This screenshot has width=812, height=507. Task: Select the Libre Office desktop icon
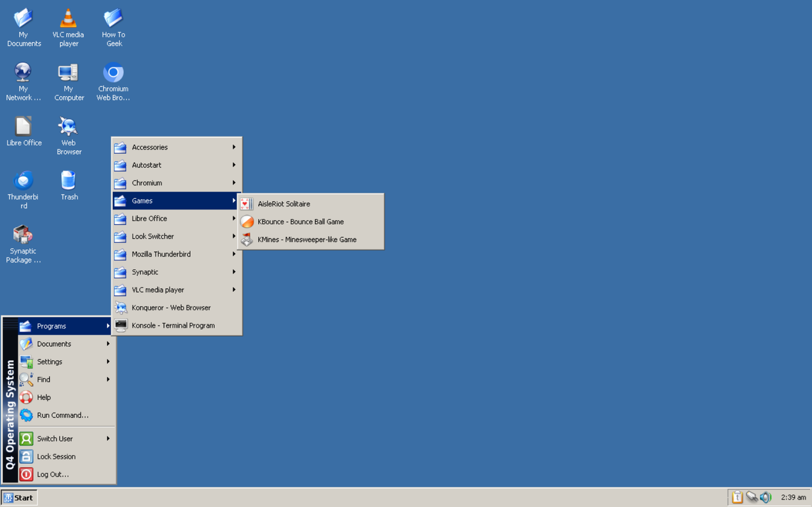(x=23, y=132)
